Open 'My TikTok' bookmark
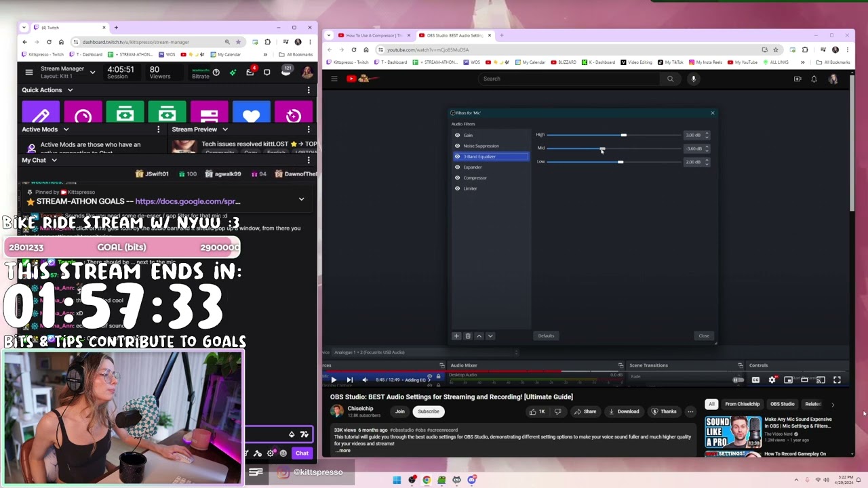 [x=670, y=62]
